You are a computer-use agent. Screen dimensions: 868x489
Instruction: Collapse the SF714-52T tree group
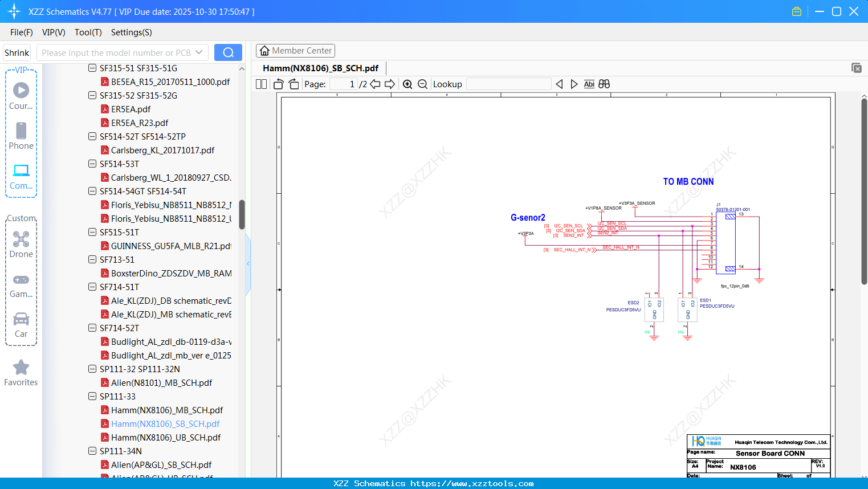tap(92, 328)
